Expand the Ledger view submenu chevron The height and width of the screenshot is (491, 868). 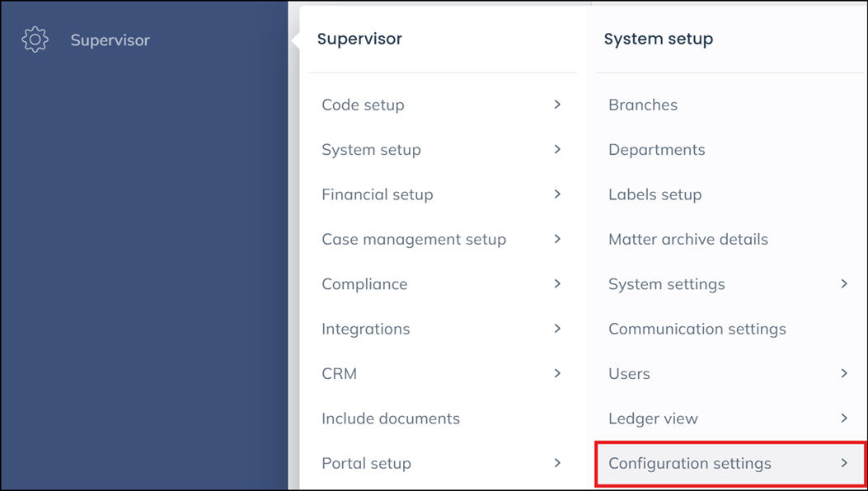tap(844, 419)
